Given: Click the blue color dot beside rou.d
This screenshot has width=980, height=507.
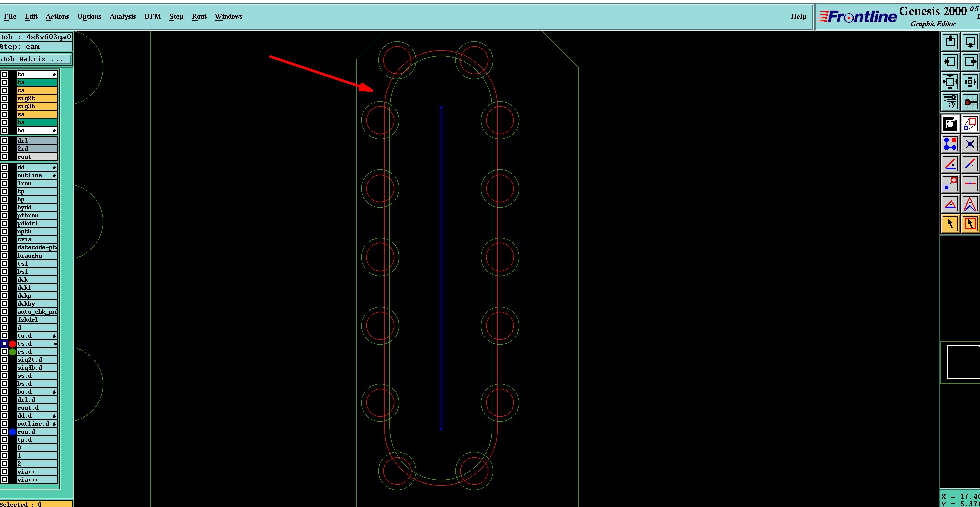Looking at the screenshot, I should [12, 432].
